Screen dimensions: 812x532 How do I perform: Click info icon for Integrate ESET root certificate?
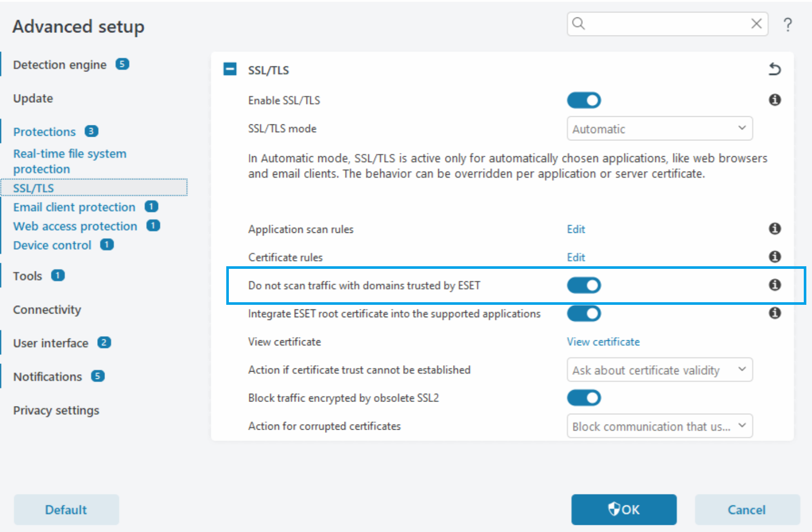(774, 313)
